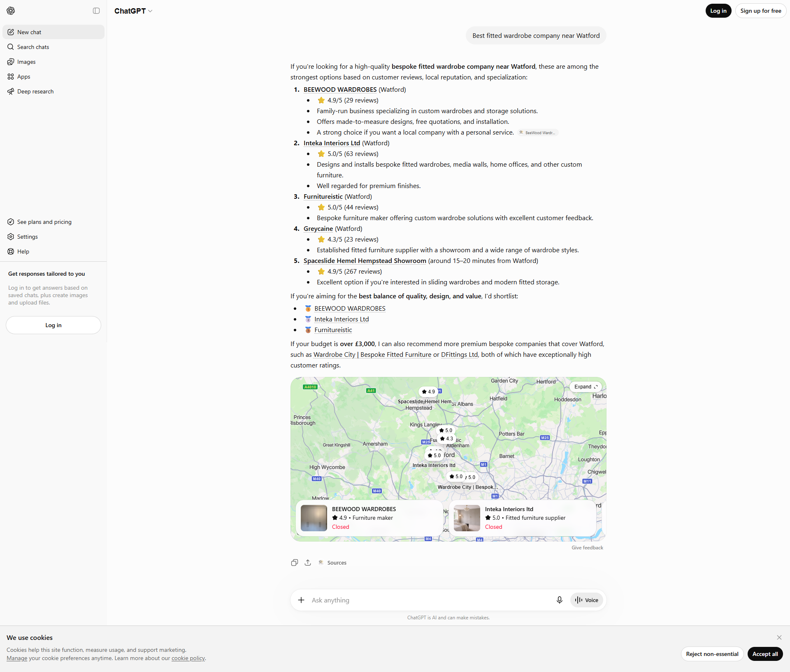Select the BEEWOOD WARDROBES map card thumbnail

pos(314,518)
